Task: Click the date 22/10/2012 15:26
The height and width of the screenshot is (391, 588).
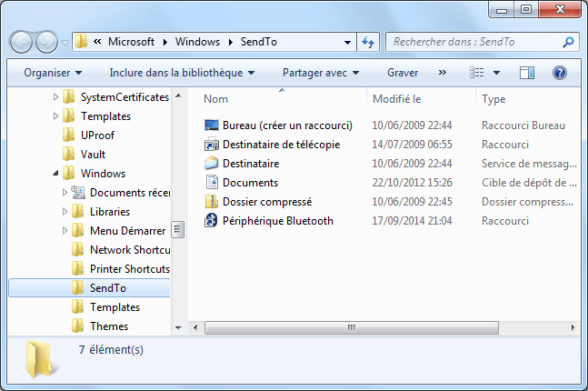Action: (412, 183)
